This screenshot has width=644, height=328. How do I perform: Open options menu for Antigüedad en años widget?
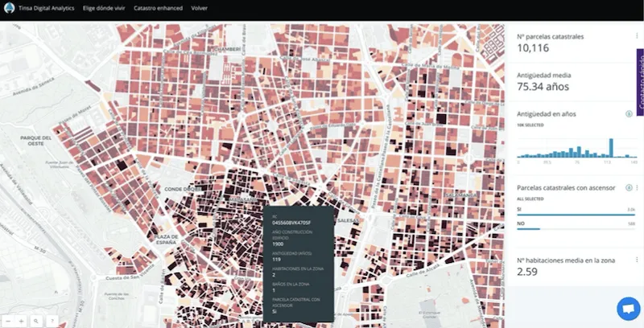coord(637,114)
